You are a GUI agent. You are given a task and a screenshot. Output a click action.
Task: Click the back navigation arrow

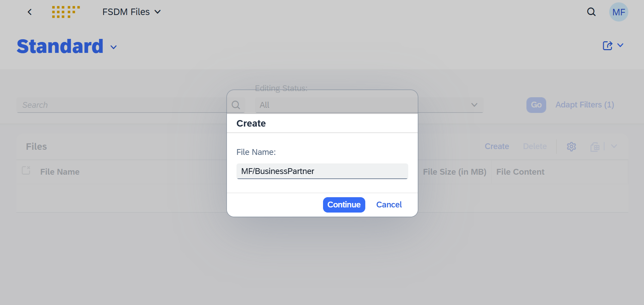[30, 12]
